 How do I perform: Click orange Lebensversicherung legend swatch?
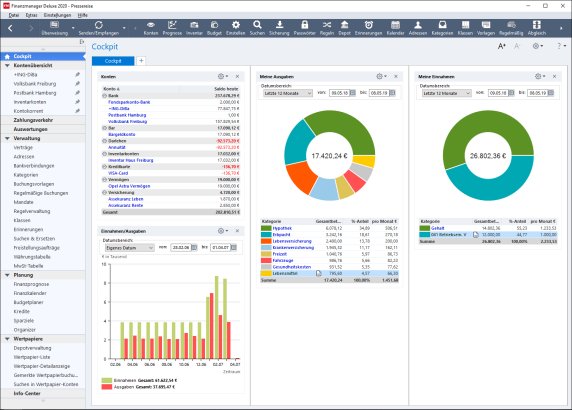point(266,241)
